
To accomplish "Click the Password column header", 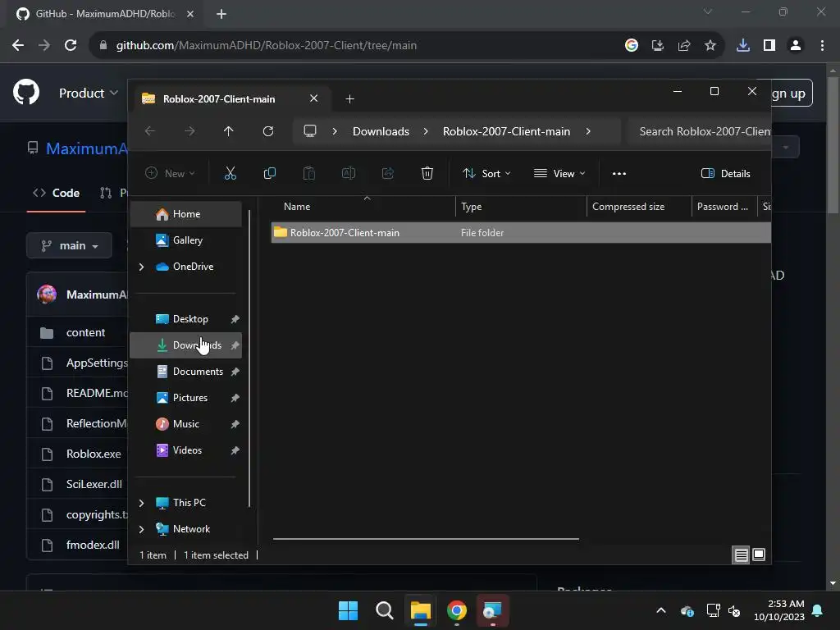I will (724, 206).
